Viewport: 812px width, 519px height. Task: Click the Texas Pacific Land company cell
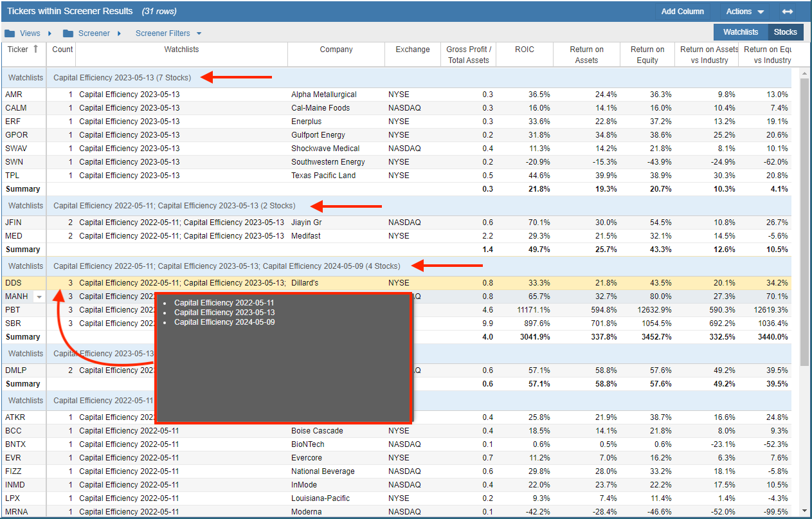coord(336,176)
